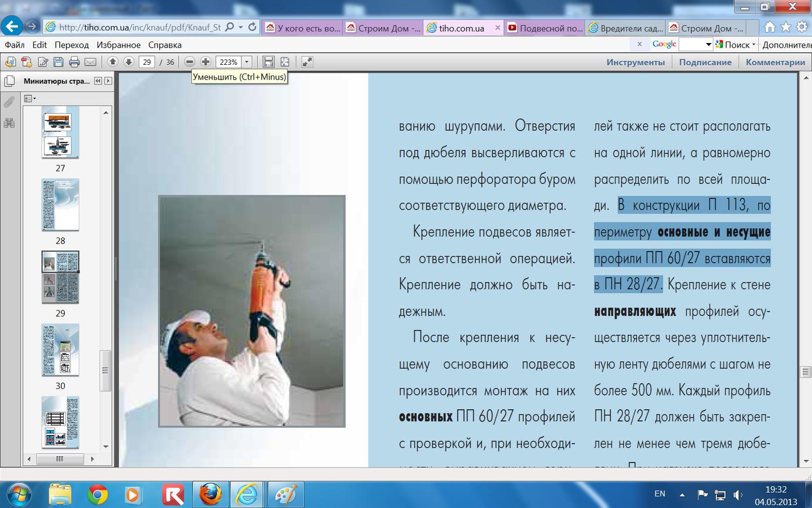This screenshot has height=508, width=812.
Task: Click the Google toolbar Поиск button
Action: (x=733, y=45)
